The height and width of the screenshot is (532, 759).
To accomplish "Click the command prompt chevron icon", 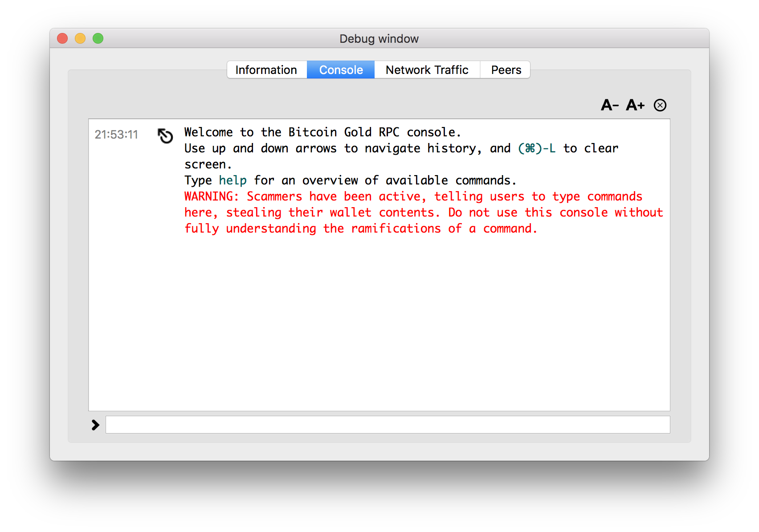I will coord(95,425).
